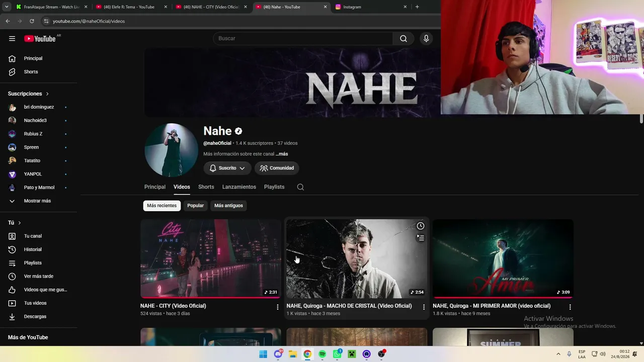Switch to the Playlists channel tab

pyautogui.click(x=274, y=187)
